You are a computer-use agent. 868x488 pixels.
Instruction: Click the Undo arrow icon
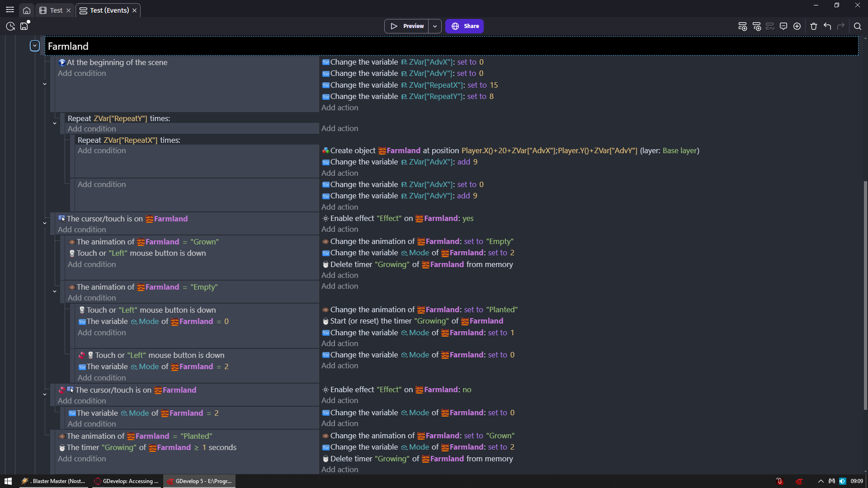[x=827, y=26]
